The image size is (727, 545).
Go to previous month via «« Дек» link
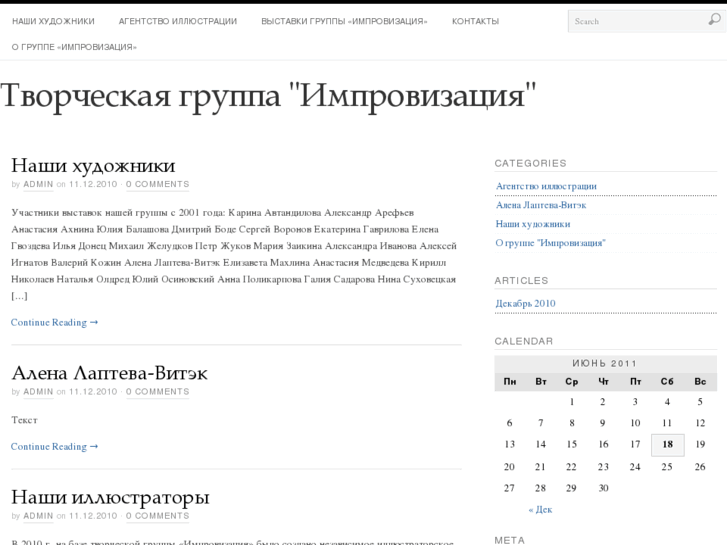point(541,509)
